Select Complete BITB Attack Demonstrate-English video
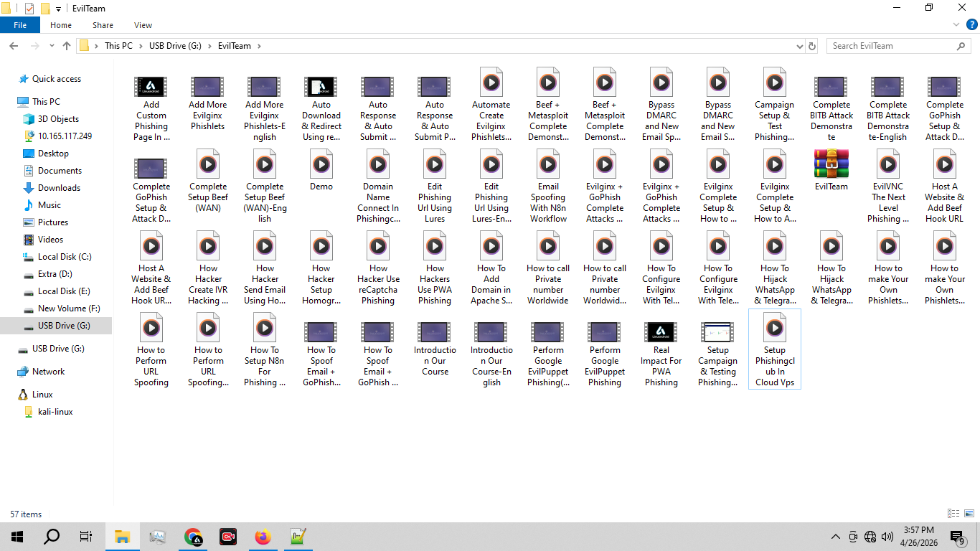The height and width of the screenshot is (551, 980). (888, 109)
